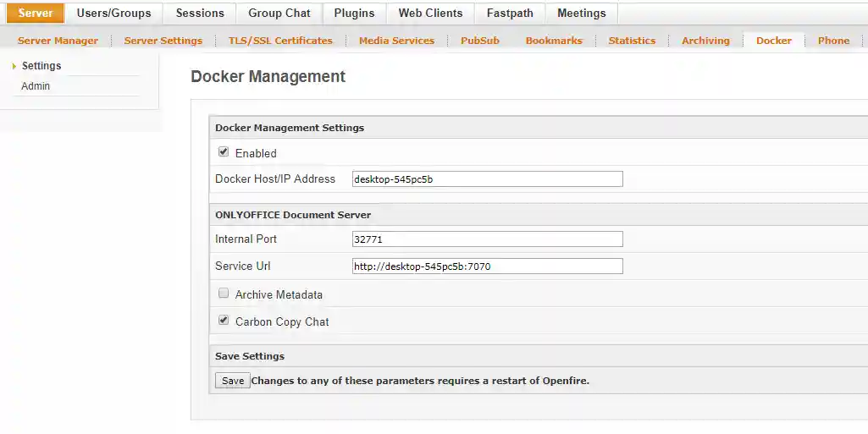The width and height of the screenshot is (868, 434).
Task: Go to TLS/SSL Certificates
Action: [x=280, y=41]
